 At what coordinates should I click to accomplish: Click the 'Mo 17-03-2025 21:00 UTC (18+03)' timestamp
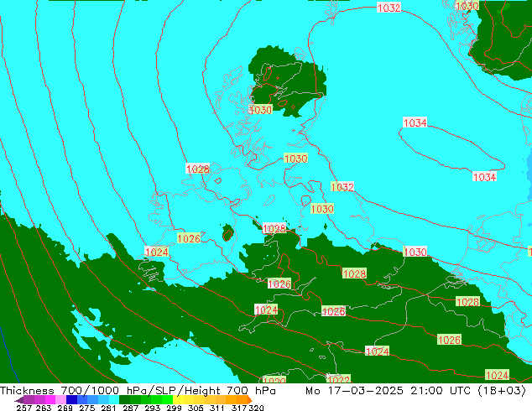pyautogui.click(x=415, y=391)
